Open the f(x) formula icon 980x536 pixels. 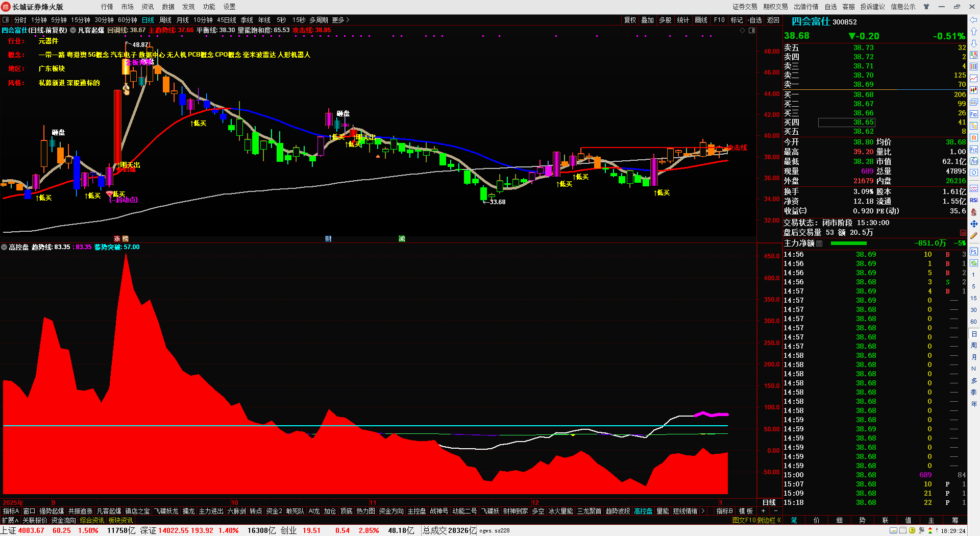pos(974,161)
